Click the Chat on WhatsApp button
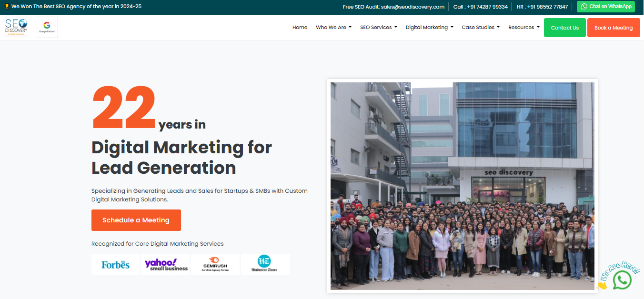This screenshot has height=299, width=644. 606,7
